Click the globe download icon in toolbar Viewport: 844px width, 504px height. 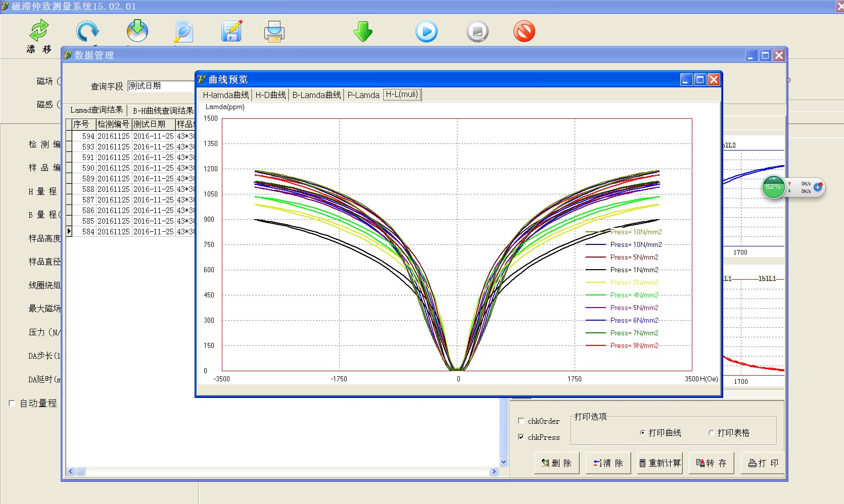click(137, 31)
